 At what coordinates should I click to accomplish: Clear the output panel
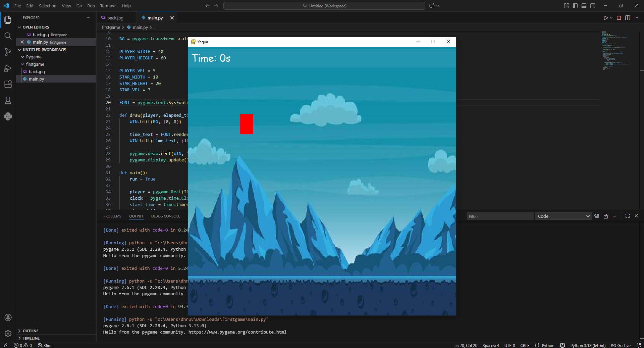[x=597, y=216]
